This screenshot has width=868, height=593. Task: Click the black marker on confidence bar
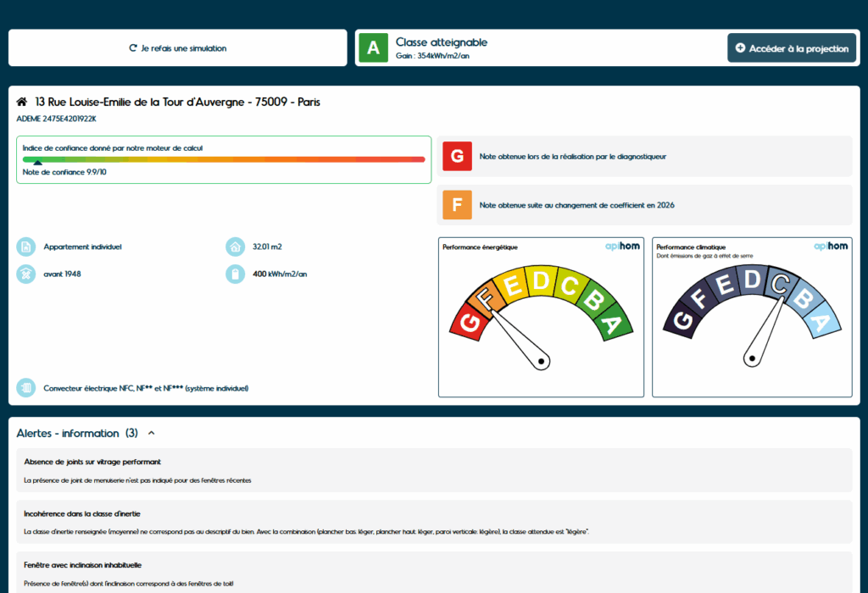tap(37, 163)
